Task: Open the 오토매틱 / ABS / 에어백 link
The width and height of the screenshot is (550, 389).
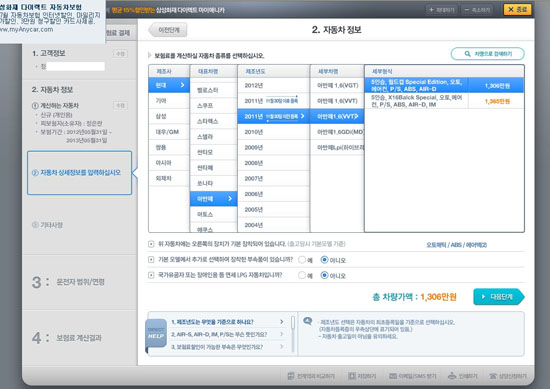Action: point(456,245)
